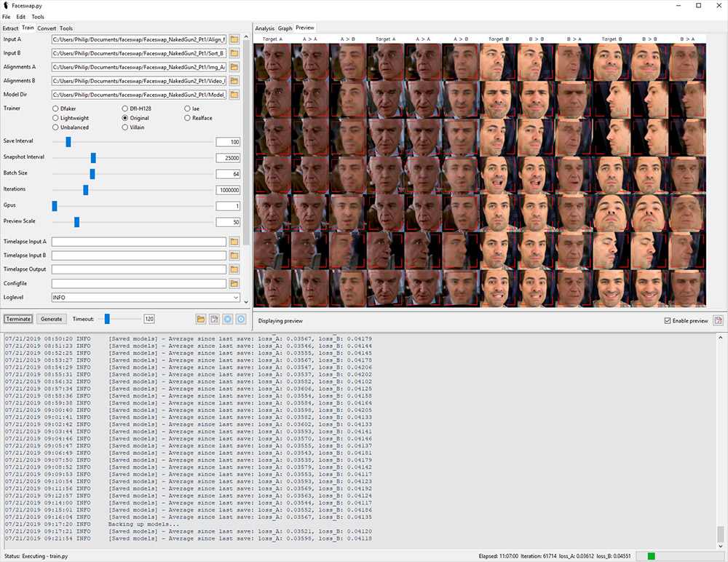Open the File menu

(x=6, y=17)
